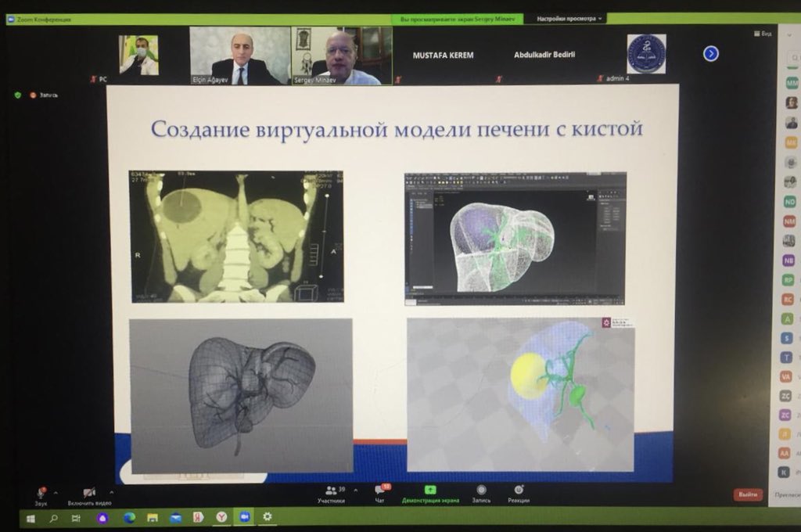This screenshot has height=532, width=801.
Task: Open the Участники participants panel
Action: [331, 494]
